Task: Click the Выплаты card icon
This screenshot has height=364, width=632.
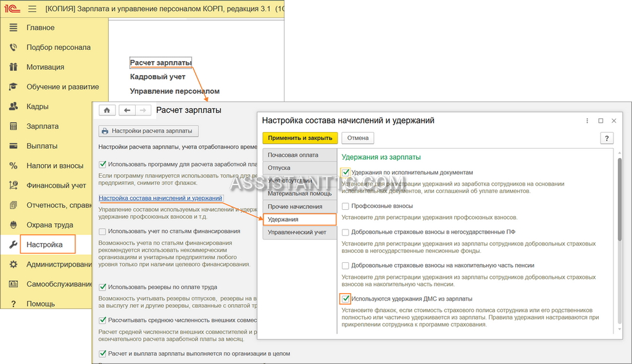Action: coord(14,146)
